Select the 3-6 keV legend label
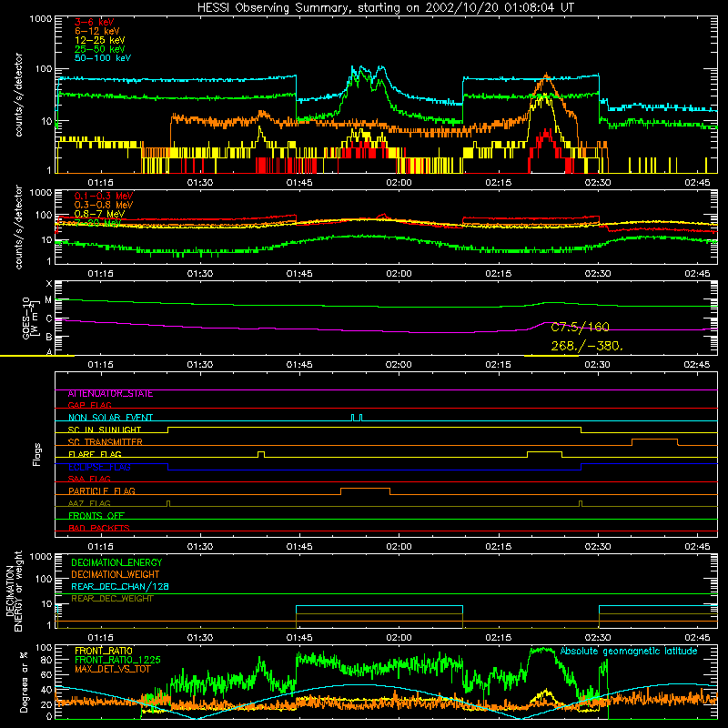Image resolution: width=728 pixels, height=728 pixels. pos(94,22)
